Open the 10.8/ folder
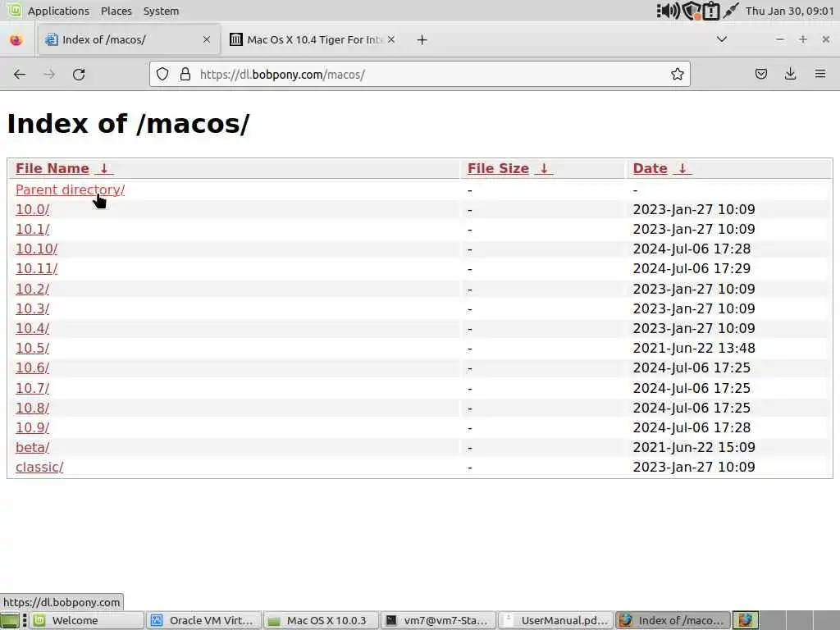Image resolution: width=840 pixels, height=630 pixels. pyautogui.click(x=32, y=409)
